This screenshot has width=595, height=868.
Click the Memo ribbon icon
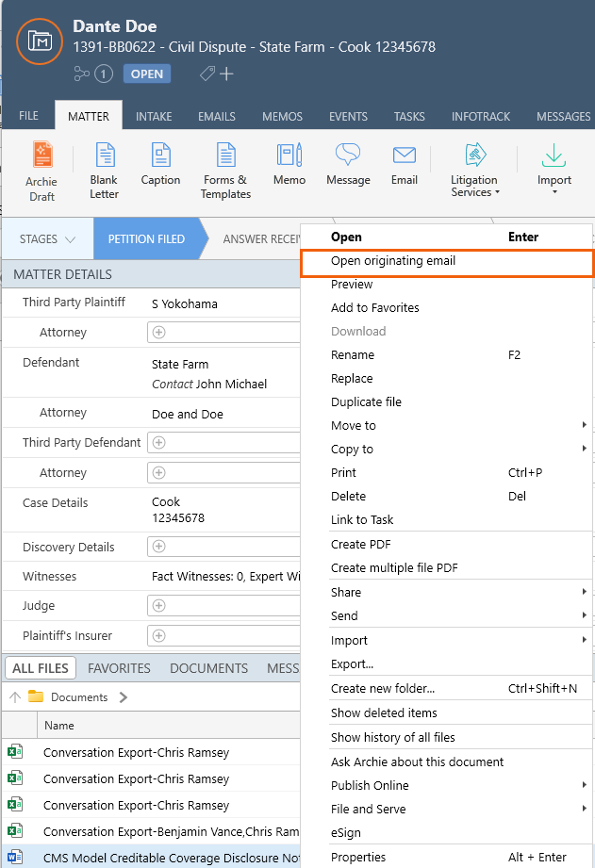click(x=289, y=156)
